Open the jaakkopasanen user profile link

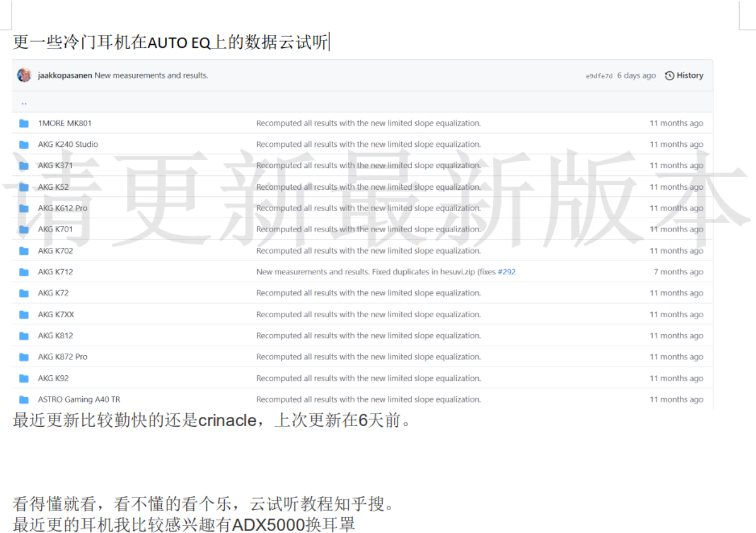65,76
